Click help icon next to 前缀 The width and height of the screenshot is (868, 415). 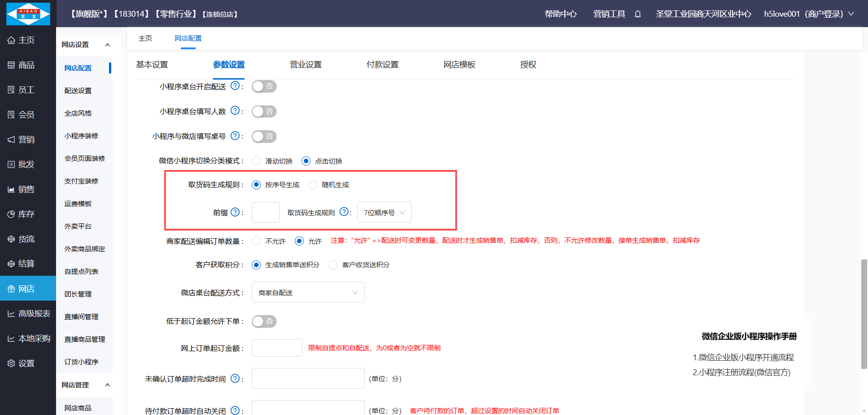pos(235,212)
